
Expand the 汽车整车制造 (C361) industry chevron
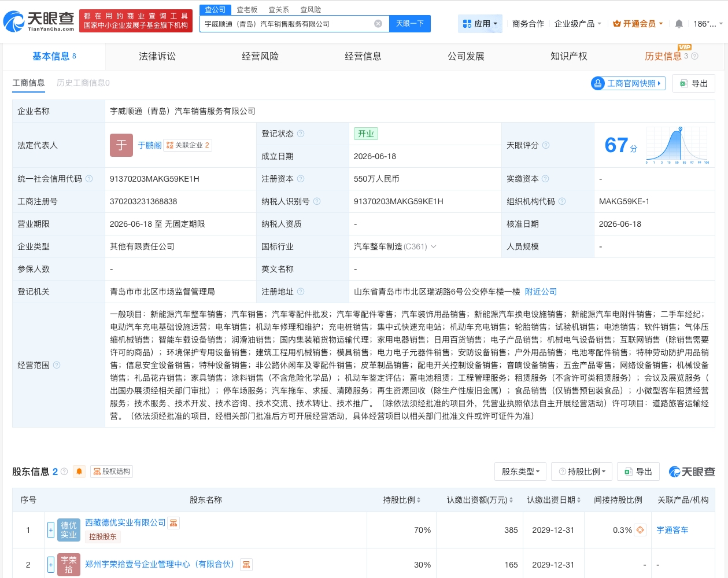pyautogui.click(x=434, y=246)
